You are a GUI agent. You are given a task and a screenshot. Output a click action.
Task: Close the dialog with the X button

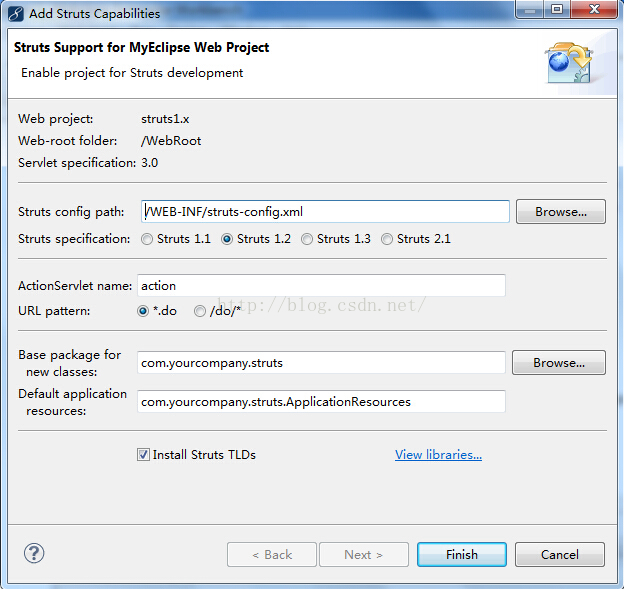point(594,9)
